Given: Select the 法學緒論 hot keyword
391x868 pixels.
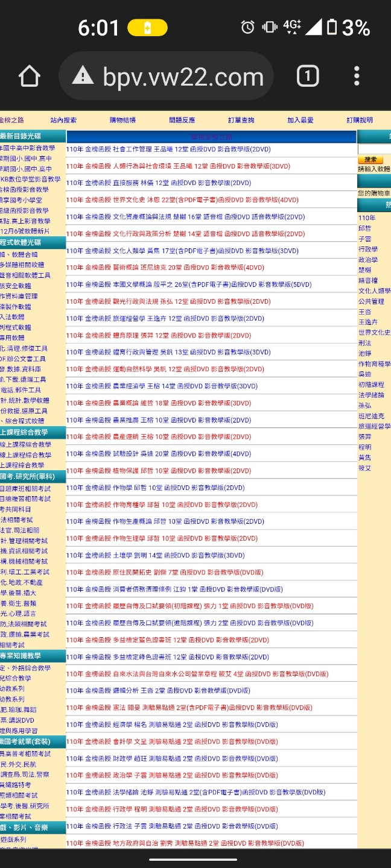Looking at the screenshot, I should pyautogui.click(x=371, y=395).
